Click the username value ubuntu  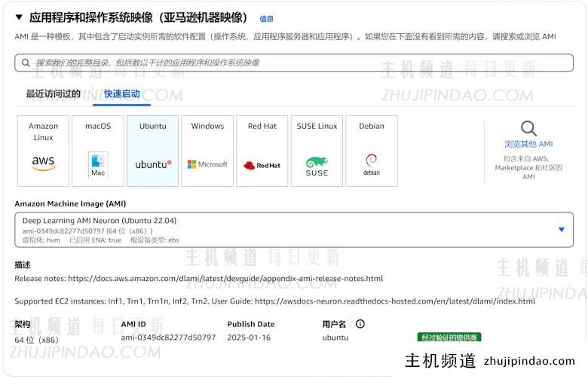point(335,338)
